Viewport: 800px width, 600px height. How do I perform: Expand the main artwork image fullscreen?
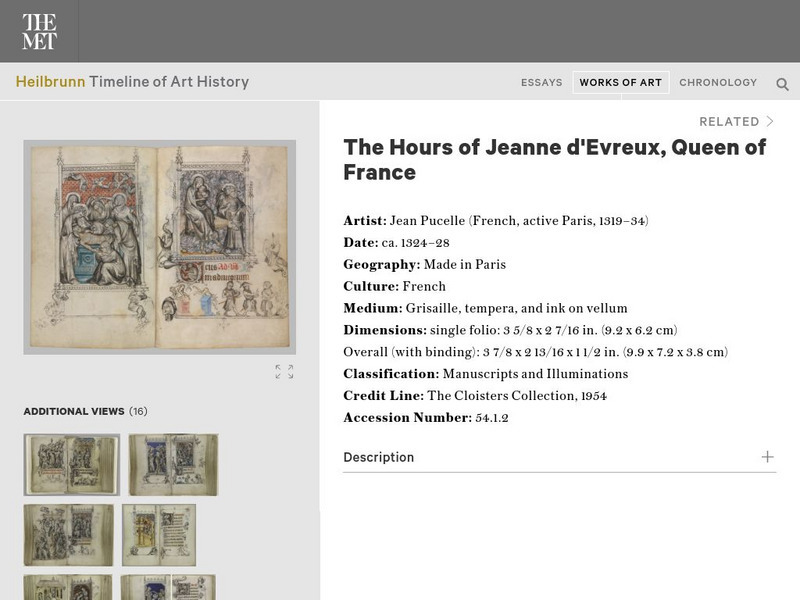284,371
